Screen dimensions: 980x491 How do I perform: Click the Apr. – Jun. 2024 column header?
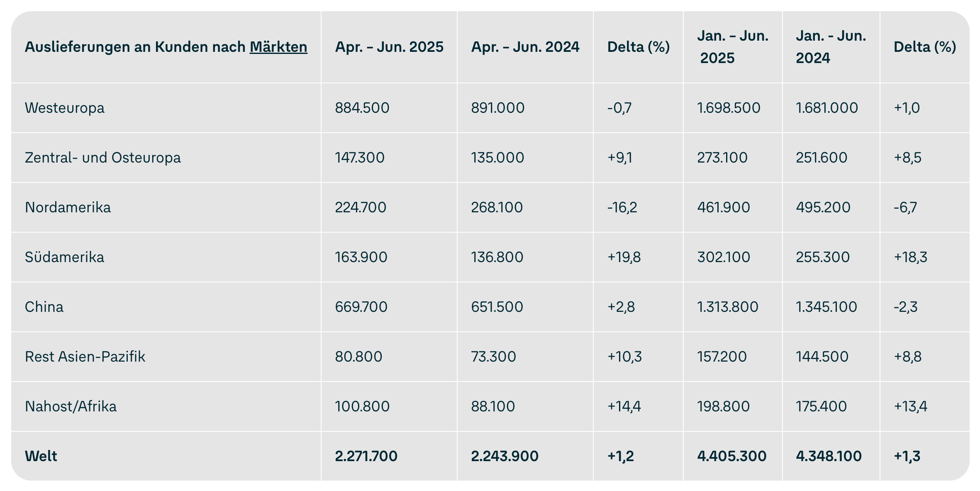pos(525,47)
